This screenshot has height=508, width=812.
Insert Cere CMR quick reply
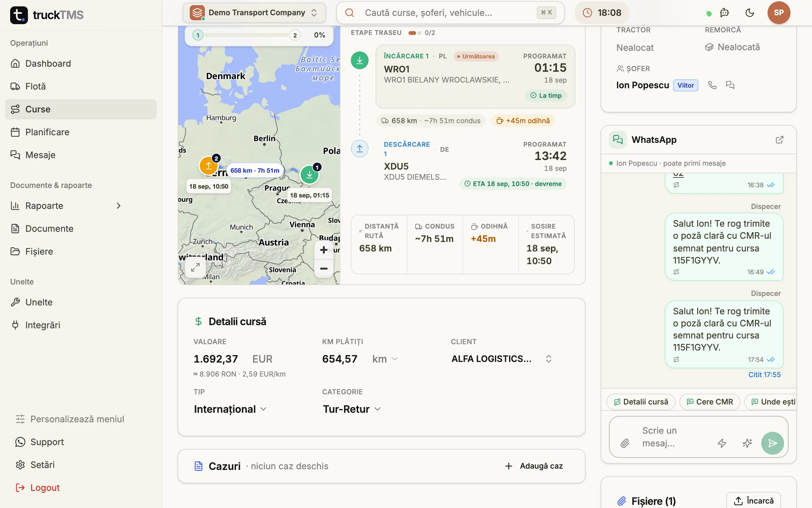710,402
